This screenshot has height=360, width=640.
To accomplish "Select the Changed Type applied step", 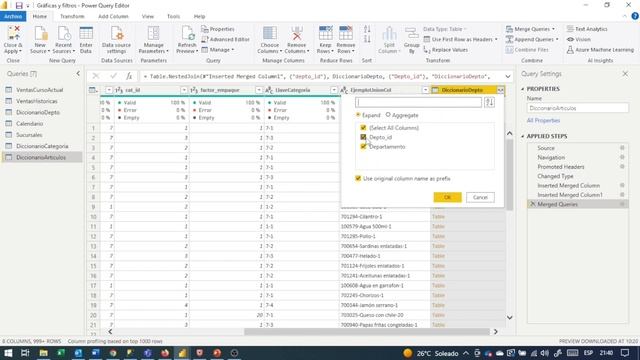I will pyautogui.click(x=577, y=176).
